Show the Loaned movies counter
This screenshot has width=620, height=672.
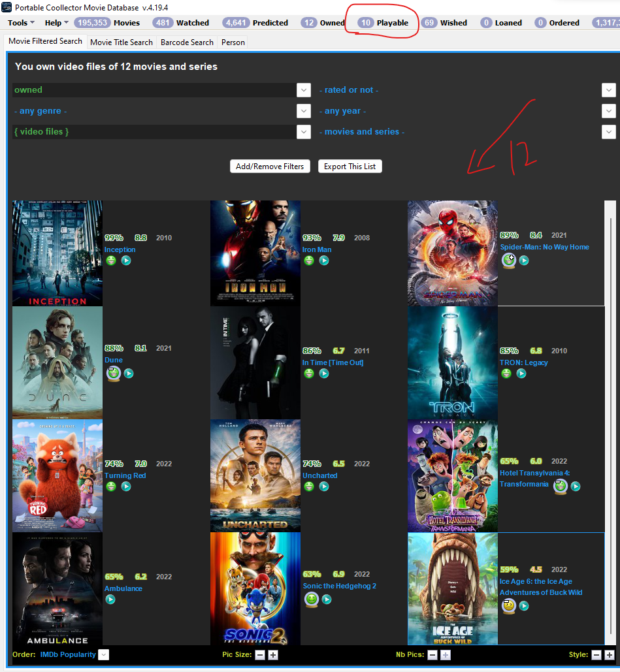coord(501,23)
